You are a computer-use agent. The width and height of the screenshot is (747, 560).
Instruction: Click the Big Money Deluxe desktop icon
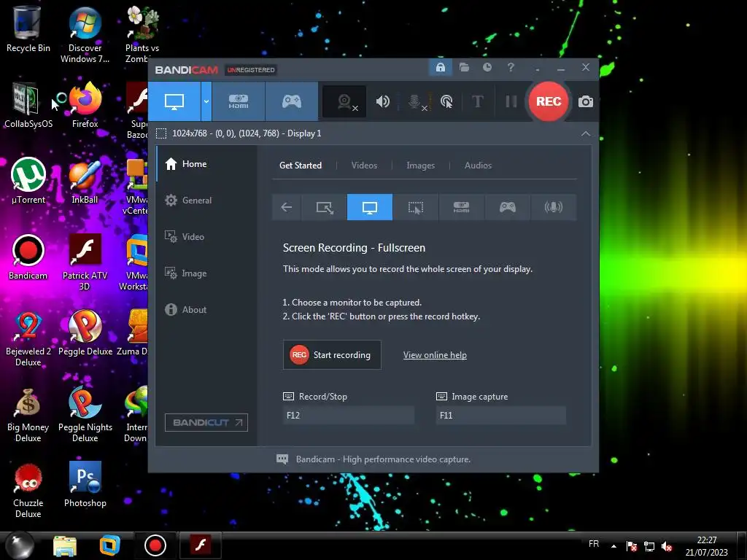28,414
